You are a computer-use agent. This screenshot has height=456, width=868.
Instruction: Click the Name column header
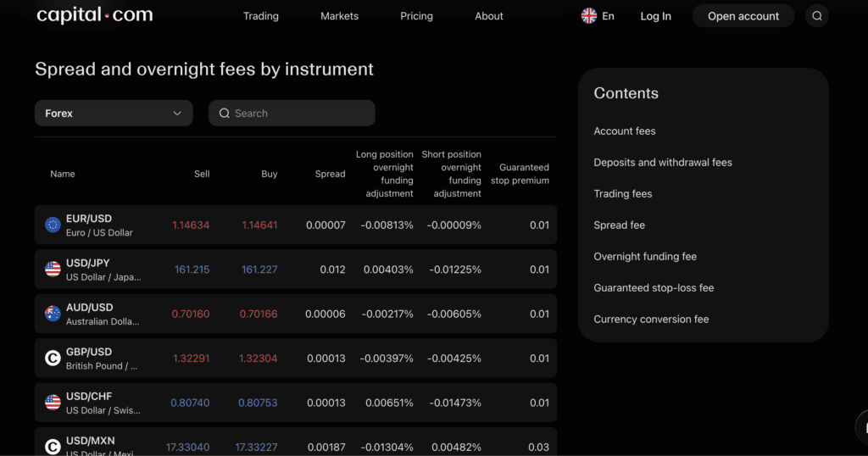pyautogui.click(x=63, y=174)
